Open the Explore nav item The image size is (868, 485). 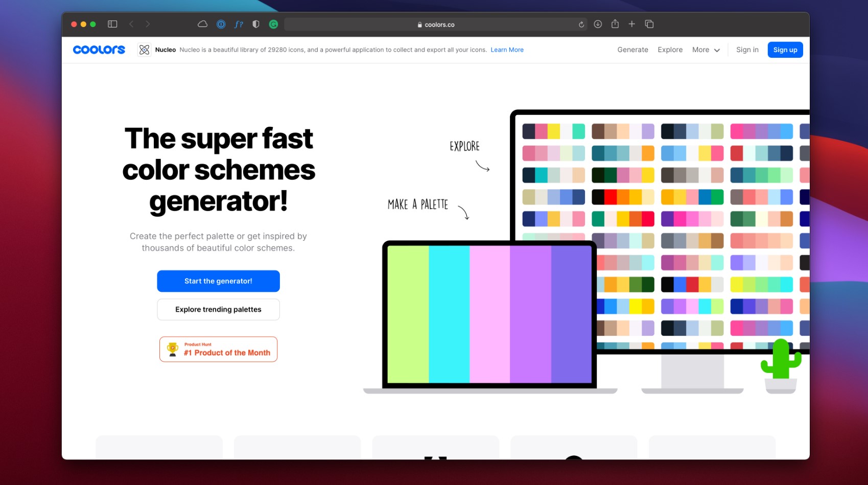pos(670,50)
